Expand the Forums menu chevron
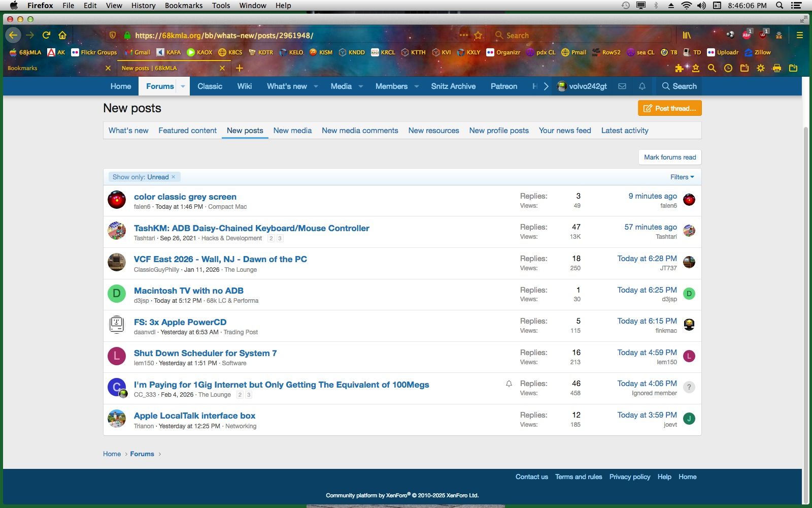Viewport: 812px width, 508px height. tap(183, 86)
